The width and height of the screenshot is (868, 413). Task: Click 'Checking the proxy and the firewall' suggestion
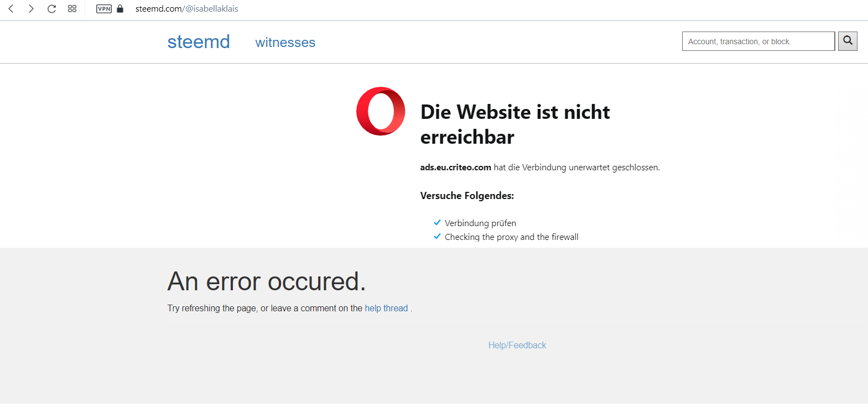click(x=512, y=237)
